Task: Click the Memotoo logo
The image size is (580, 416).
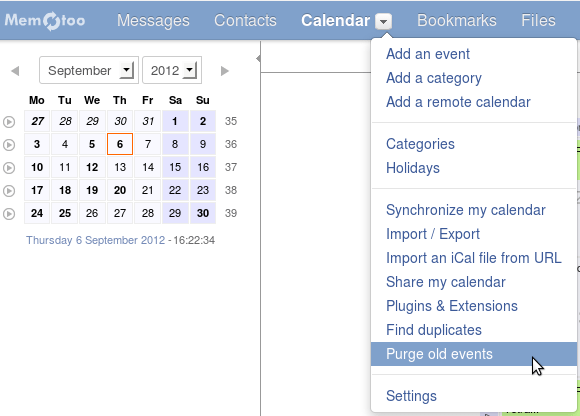Action: click(x=45, y=20)
